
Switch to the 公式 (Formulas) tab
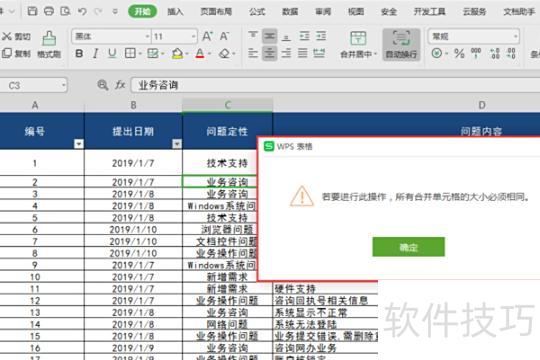257,11
